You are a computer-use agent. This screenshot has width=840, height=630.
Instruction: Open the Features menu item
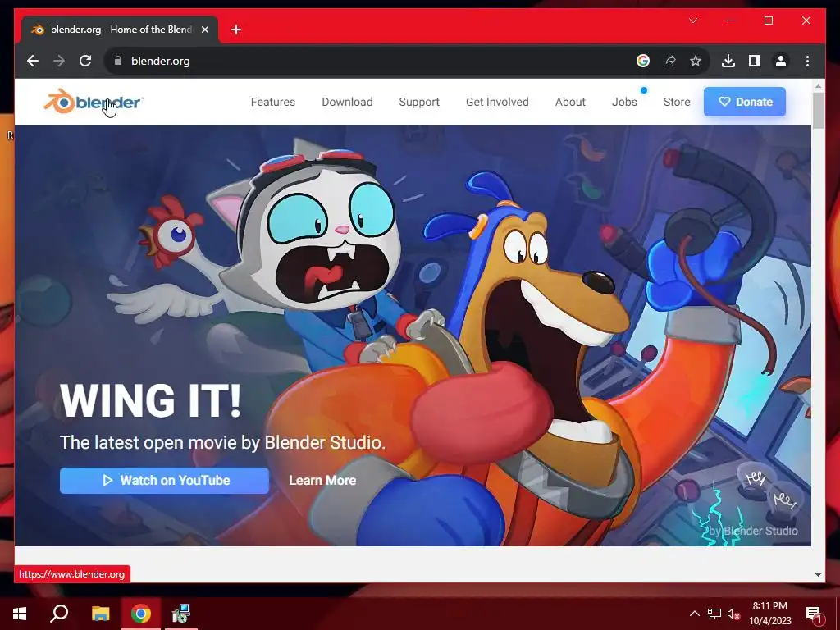(x=272, y=102)
